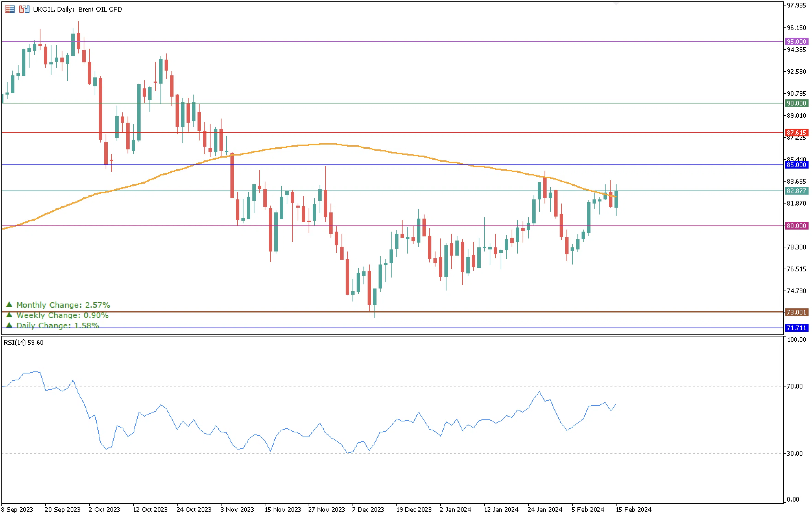
Task: Click the Monthly Change 2.57% text
Action: tap(63, 305)
